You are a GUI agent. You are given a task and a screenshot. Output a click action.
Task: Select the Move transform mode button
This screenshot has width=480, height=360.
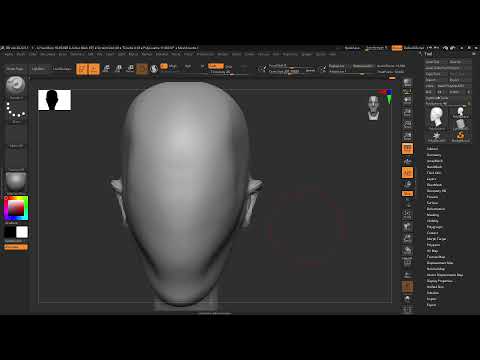coord(106,69)
